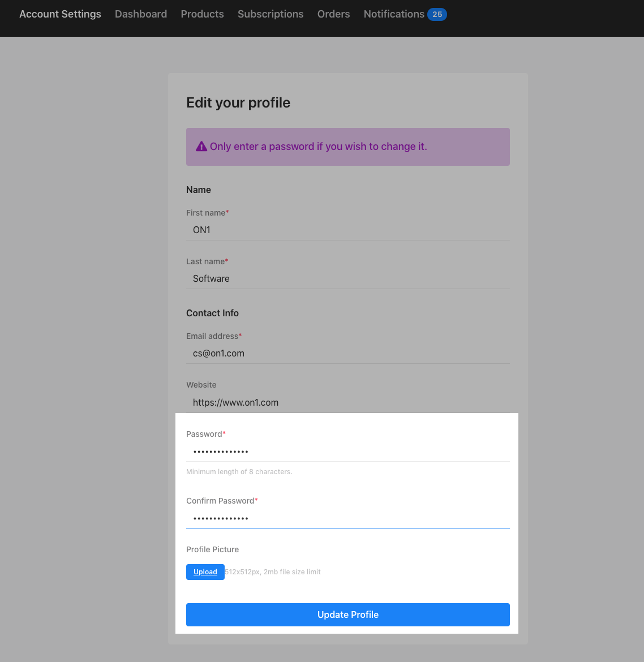Image resolution: width=644 pixels, height=662 pixels.
Task: Click the Notifications count badge showing 25
Action: point(437,15)
